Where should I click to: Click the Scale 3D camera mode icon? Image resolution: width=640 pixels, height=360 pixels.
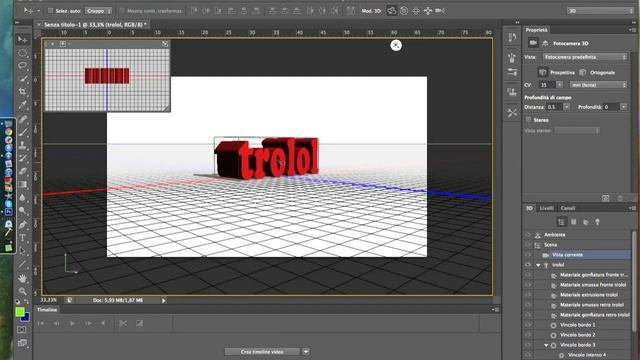click(440, 11)
